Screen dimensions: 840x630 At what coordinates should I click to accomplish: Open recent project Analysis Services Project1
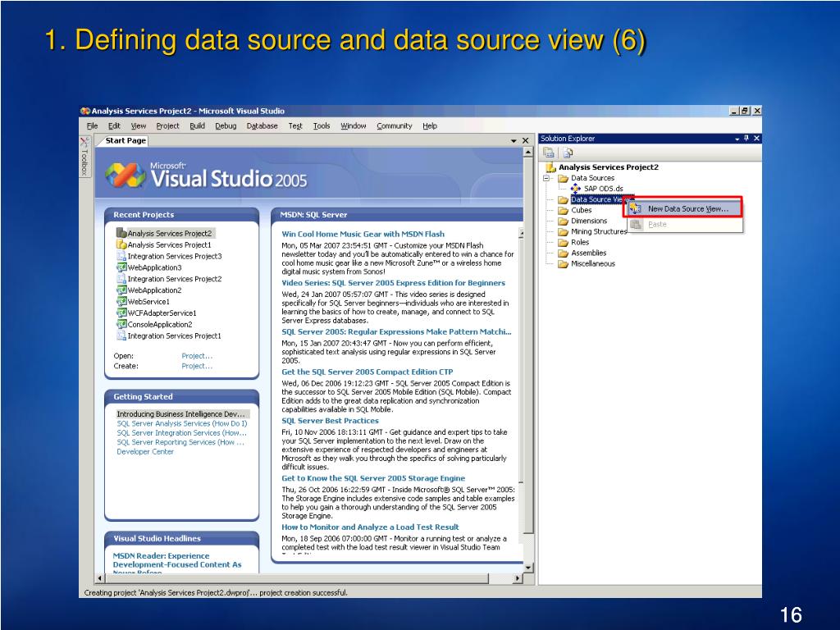169,244
